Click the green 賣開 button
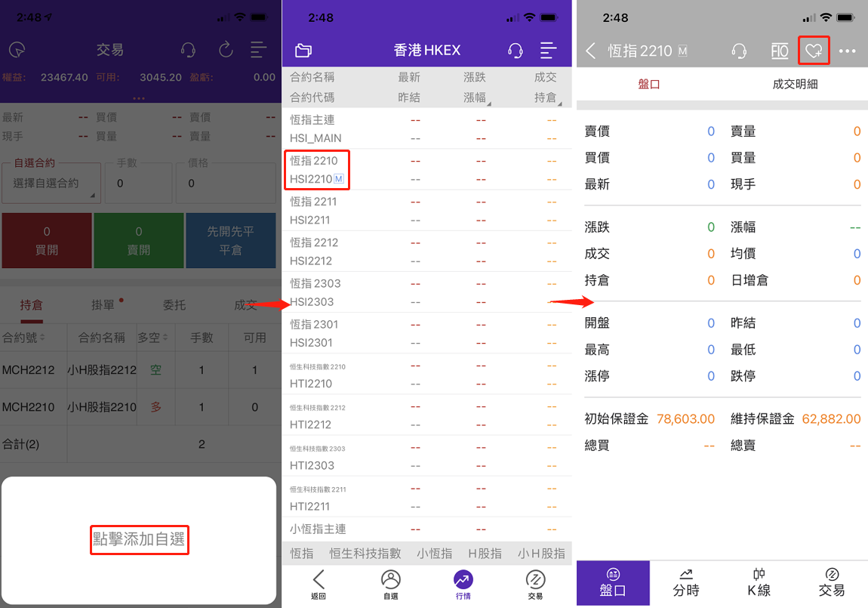This screenshot has height=608, width=868. click(138, 240)
